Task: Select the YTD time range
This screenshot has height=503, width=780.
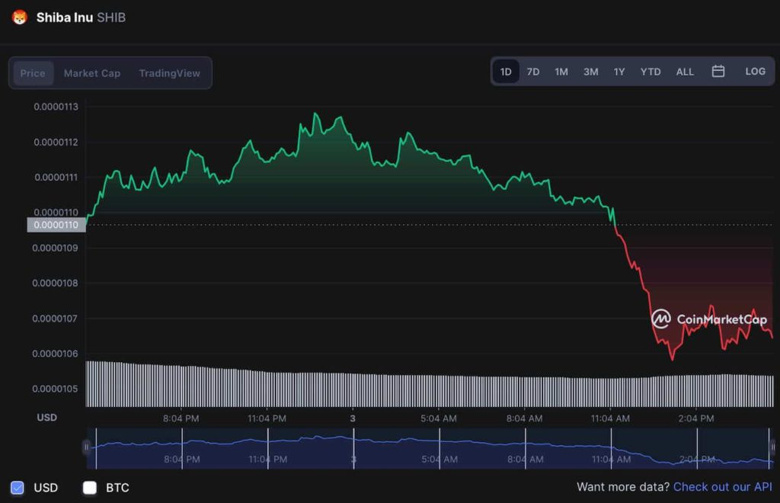Action: (650, 72)
